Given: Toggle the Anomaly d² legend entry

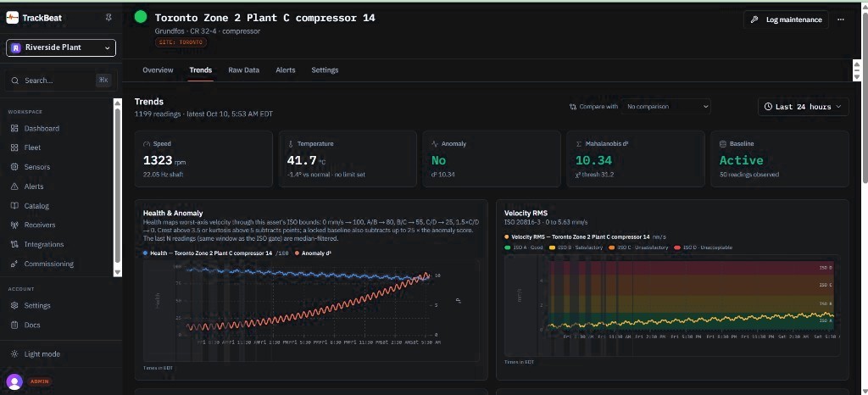Looking at the screenshot, I should point(314,253).
